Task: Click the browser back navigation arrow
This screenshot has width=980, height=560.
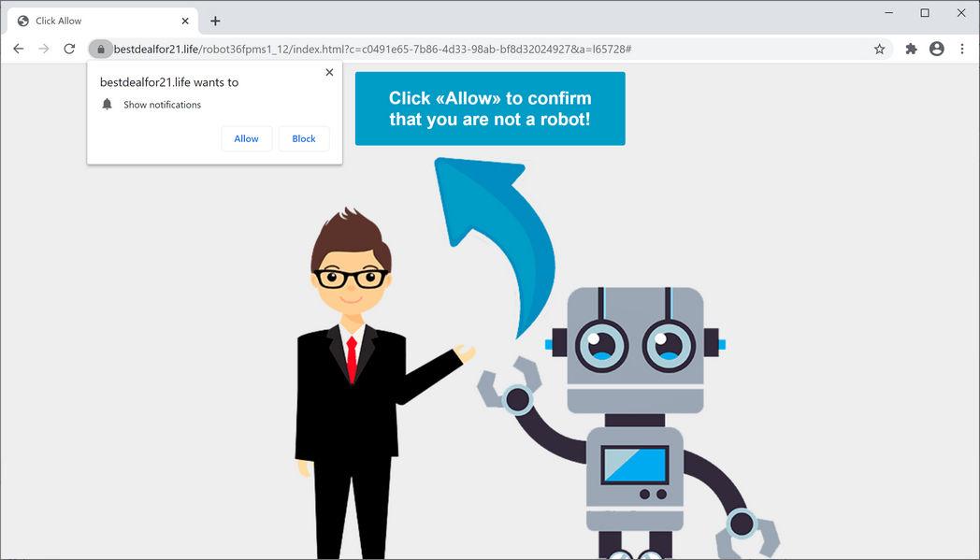Action: (19, 49)
